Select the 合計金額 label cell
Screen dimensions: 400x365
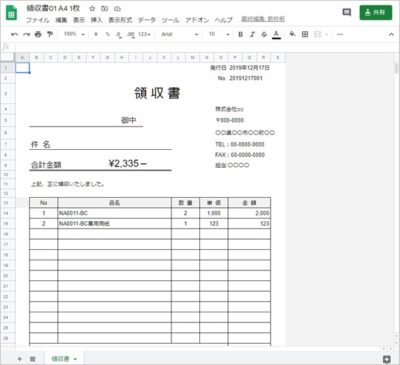(x=46, y=165)
